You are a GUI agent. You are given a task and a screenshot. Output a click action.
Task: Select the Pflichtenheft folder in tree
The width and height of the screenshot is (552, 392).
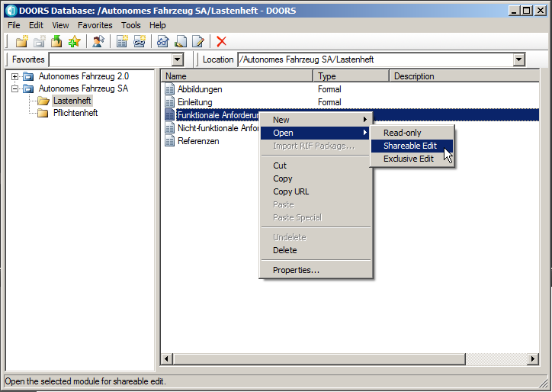75,113
